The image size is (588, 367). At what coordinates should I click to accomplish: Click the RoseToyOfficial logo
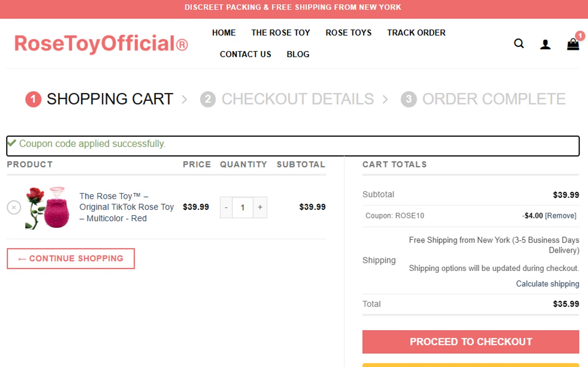point(101,44)
